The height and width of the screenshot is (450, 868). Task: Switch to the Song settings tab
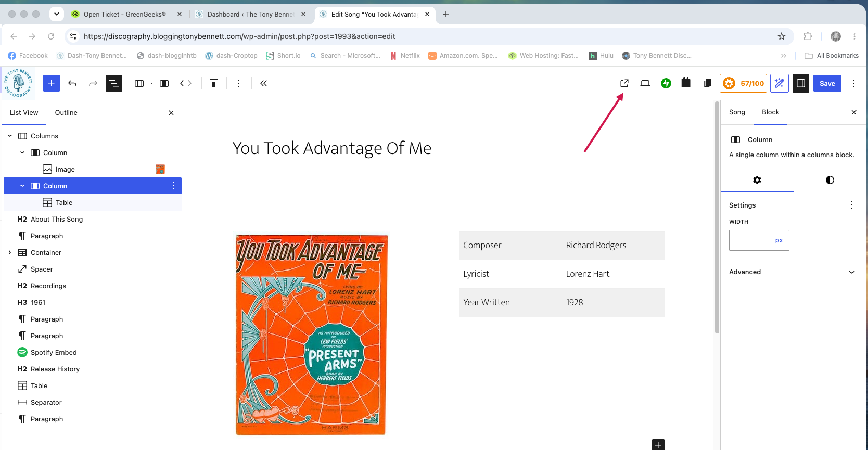[x=737, y=112]
